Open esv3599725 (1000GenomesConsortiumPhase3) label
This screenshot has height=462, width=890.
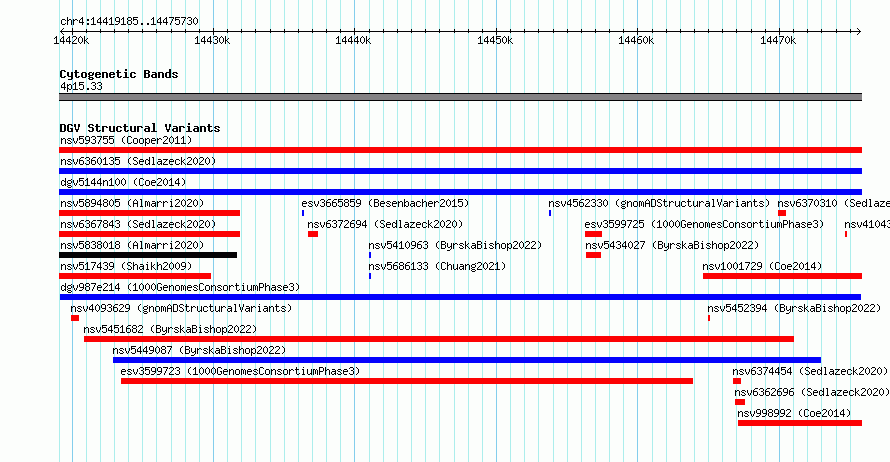pyautogui.click(x=704, y=224)
